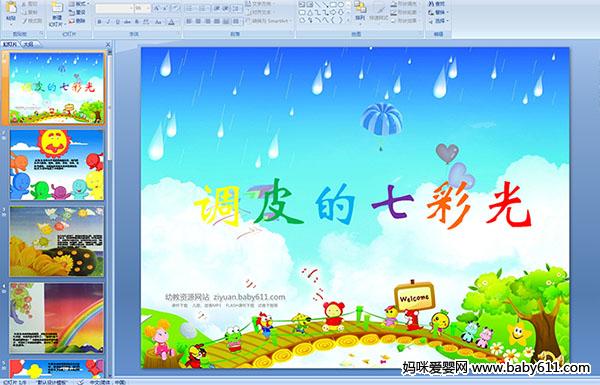Click the font color icon
This screenshot has height=385, width=600.
(171, 22)
